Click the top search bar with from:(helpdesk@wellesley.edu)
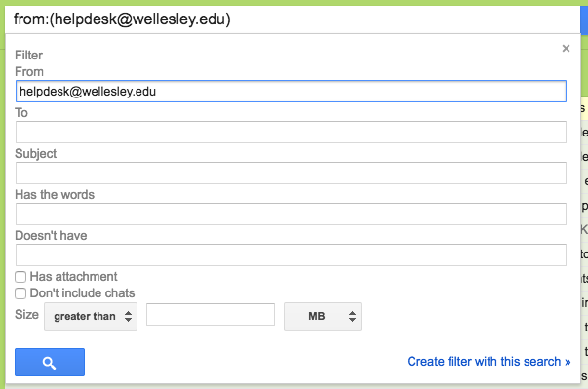This screenshot has width=588, height=389. click(x=293, y=19)
